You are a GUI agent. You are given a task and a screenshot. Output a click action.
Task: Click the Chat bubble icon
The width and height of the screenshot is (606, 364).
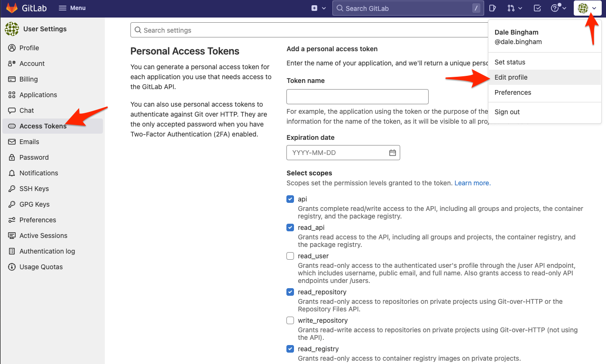pyautogui.click(x=12, y=110)
